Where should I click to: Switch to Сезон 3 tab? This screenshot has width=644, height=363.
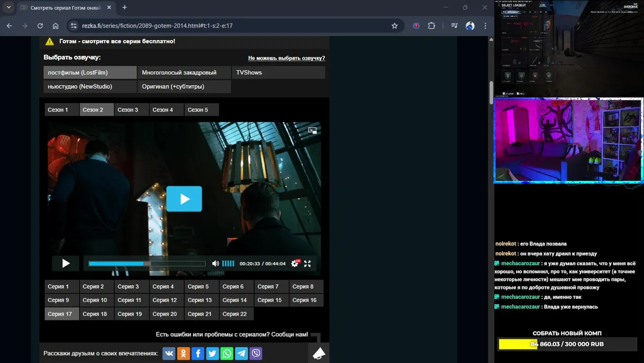(132, 110)
